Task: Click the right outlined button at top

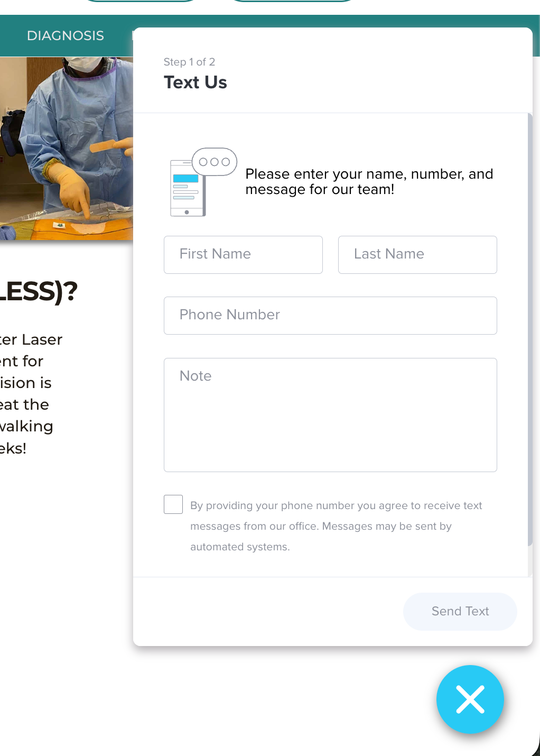Action: (x=292, y=1)
